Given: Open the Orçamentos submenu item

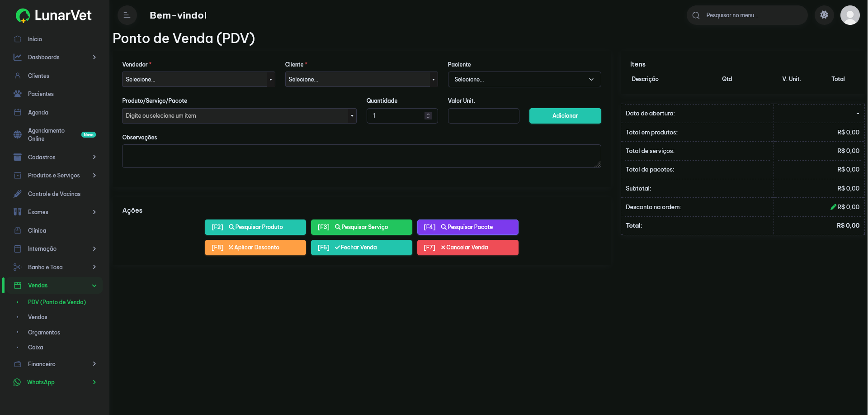Looking at the screenshot, I should pyautogui.click(x=44, y=332).
